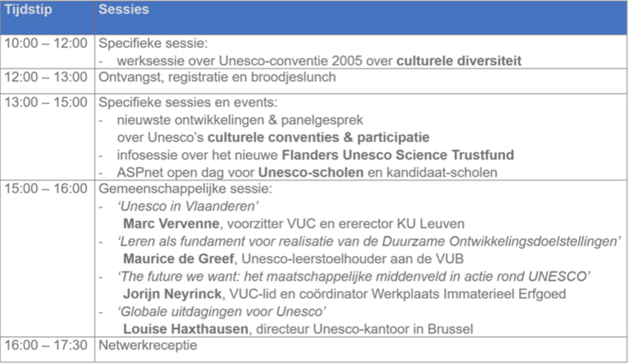This screenshot has height=364, width=629.
Task: Click the Netwerkreceptie session cell
Action: click(361, 350)
